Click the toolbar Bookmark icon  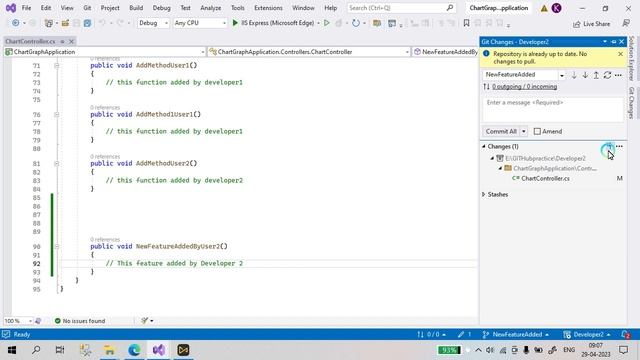pyautogui.click(x=466, y=23)
